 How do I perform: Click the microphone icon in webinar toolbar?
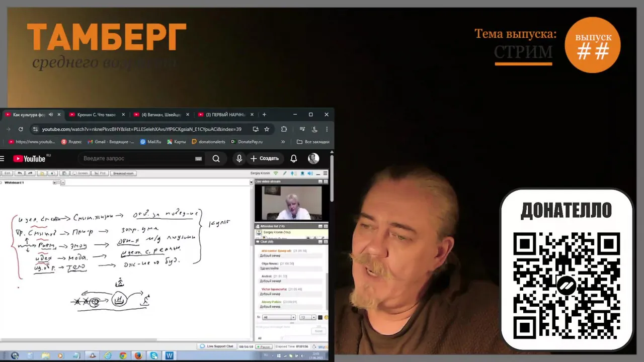click(292, 173)
